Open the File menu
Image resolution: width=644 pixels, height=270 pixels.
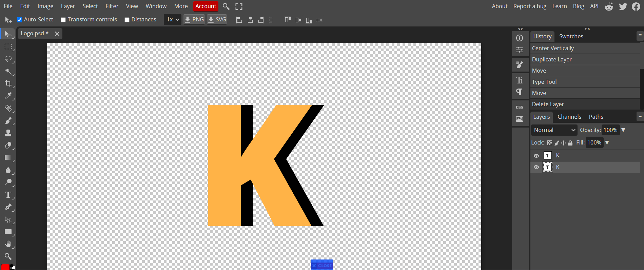pos(8,6)
